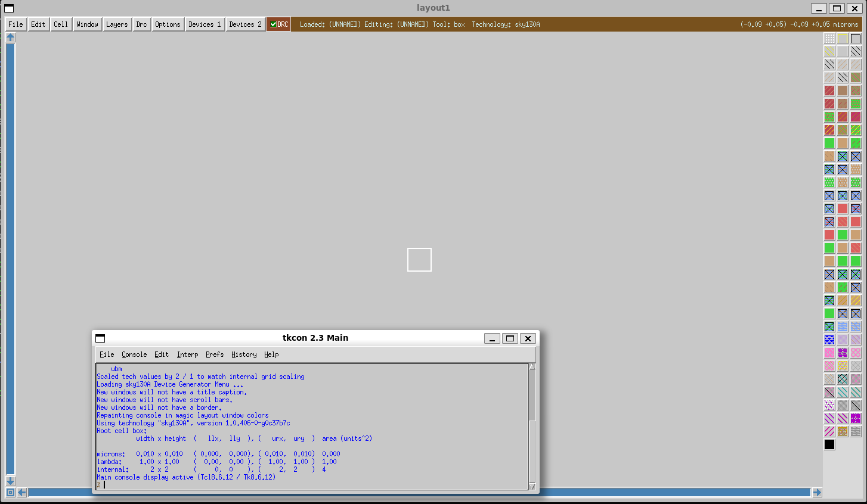This screenshot has height=504, width=867.
Task: Click the layout's blue vertical scrollbar
Action: [10, 259]
